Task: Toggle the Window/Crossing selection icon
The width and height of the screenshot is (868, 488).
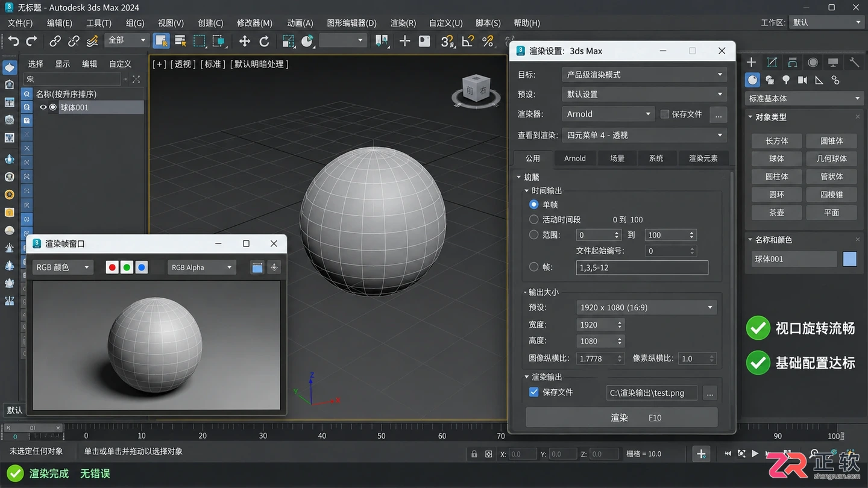Action: [x=219, y=40]
